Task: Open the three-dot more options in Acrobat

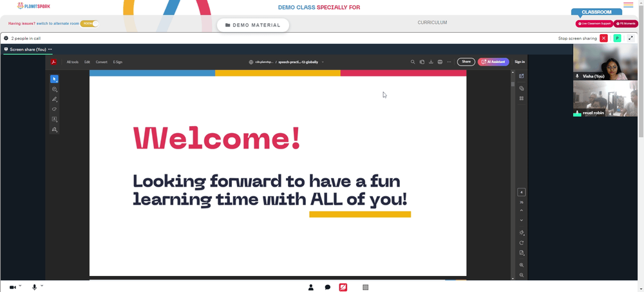Action: [449, 62]
